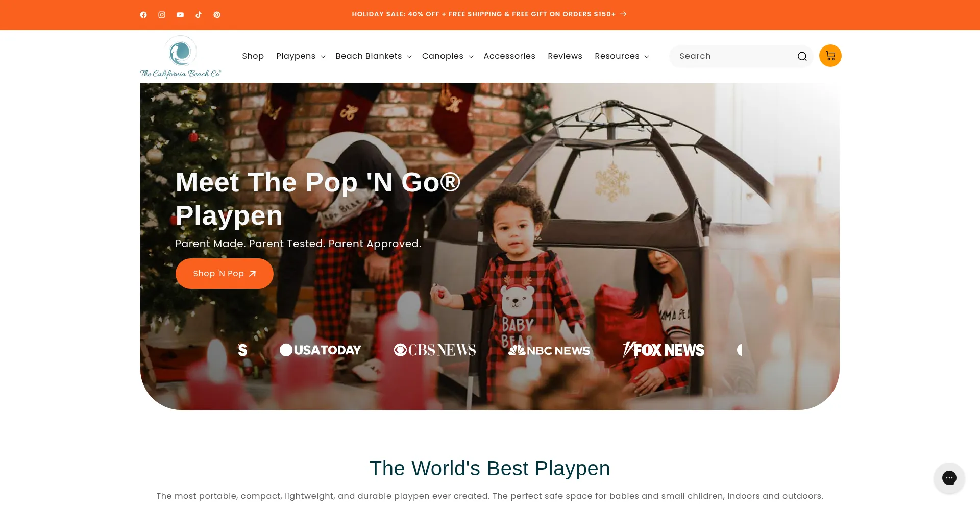The image size is (980, 507).
Task: Open the chat support widget
Action: 949,478
